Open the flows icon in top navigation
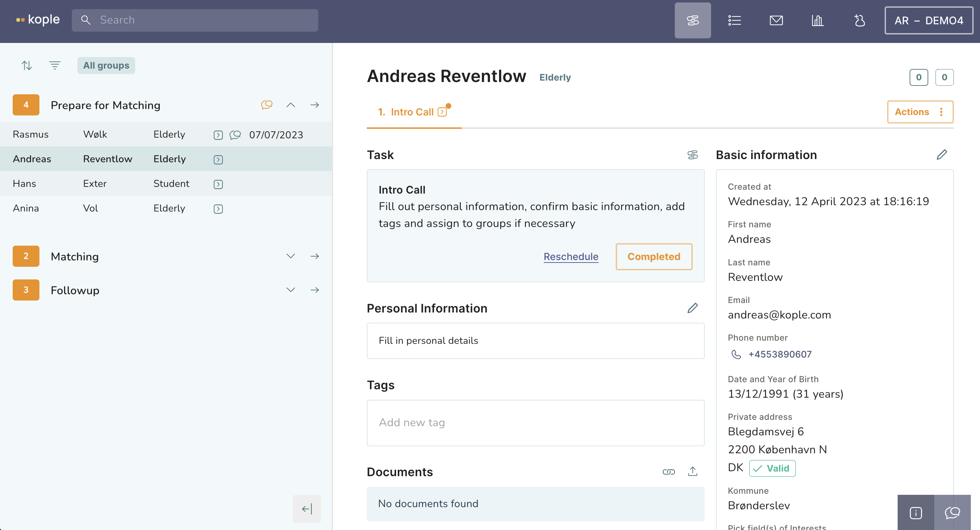 [693, 20]
